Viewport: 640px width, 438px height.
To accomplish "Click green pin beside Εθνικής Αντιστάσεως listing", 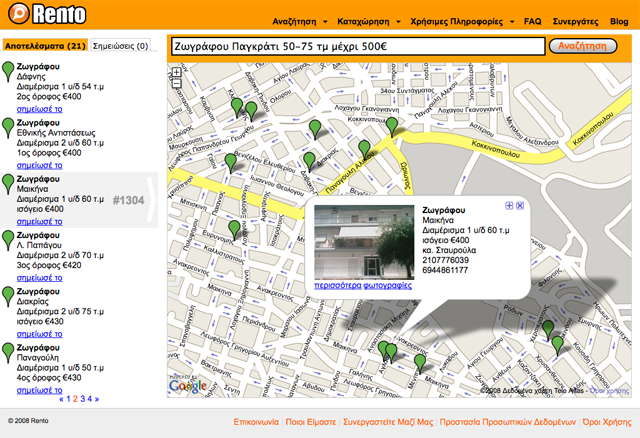I will pos(8,128).
